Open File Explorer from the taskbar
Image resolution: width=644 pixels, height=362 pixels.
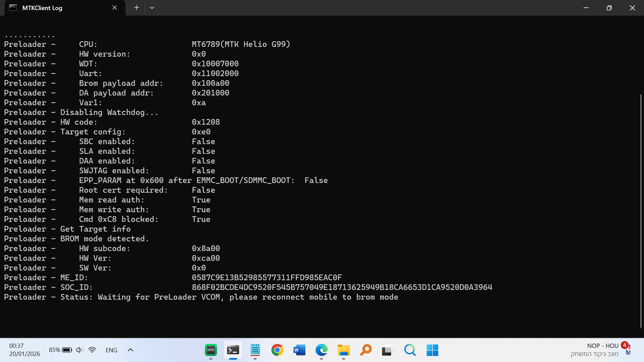click(x=343, y=350)
